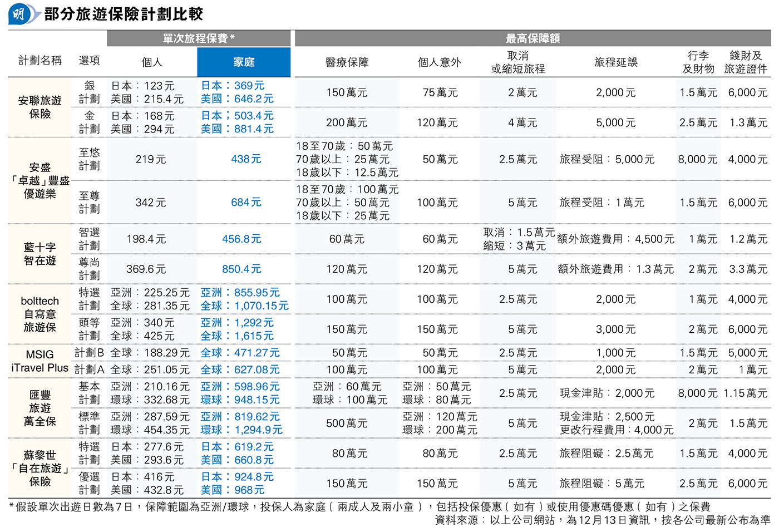Click the 旅程延誤 column header

[615, 62]
